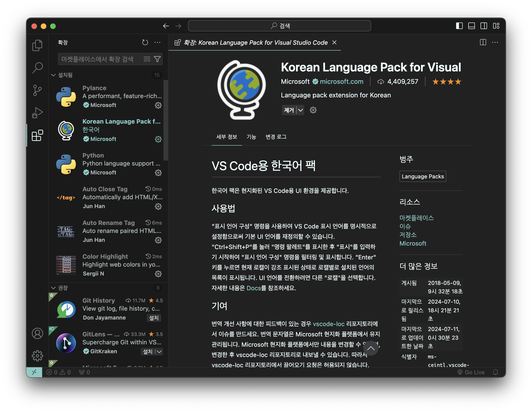Toggle the primary side bar visibility
Image resolution: width=532 pixels, height=412 pixels.
[x=459, y=26]
